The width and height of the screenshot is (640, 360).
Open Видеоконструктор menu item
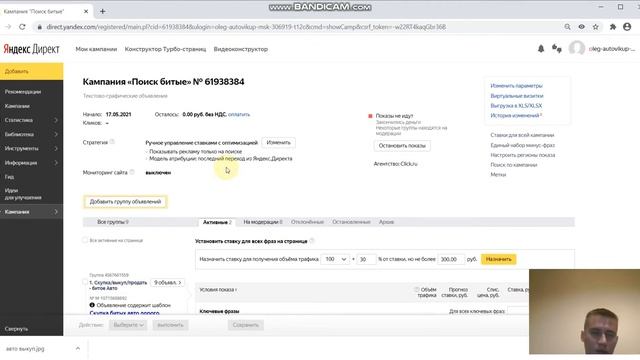(241, 49)
